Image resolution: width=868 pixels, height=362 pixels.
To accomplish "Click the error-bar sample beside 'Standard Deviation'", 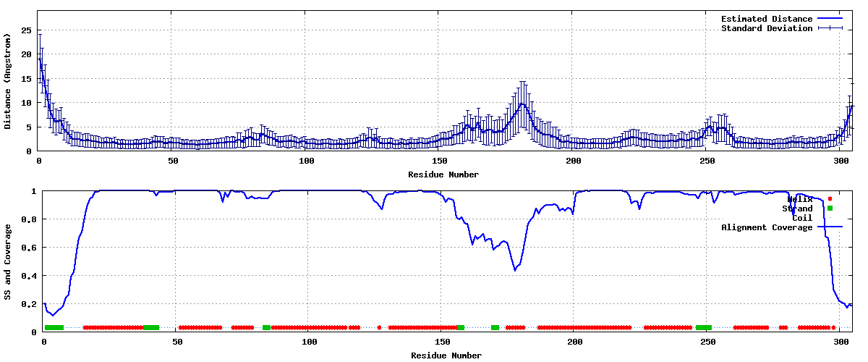I will [831, 28].
